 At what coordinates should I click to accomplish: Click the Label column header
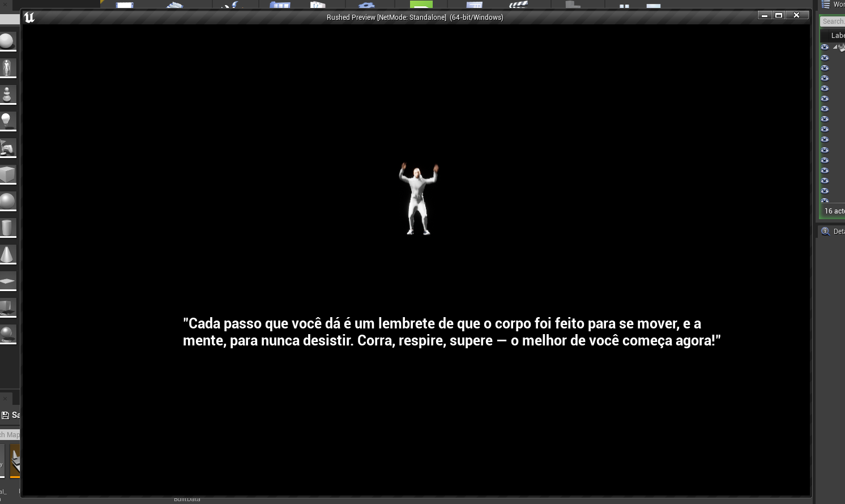pos(838,36)
